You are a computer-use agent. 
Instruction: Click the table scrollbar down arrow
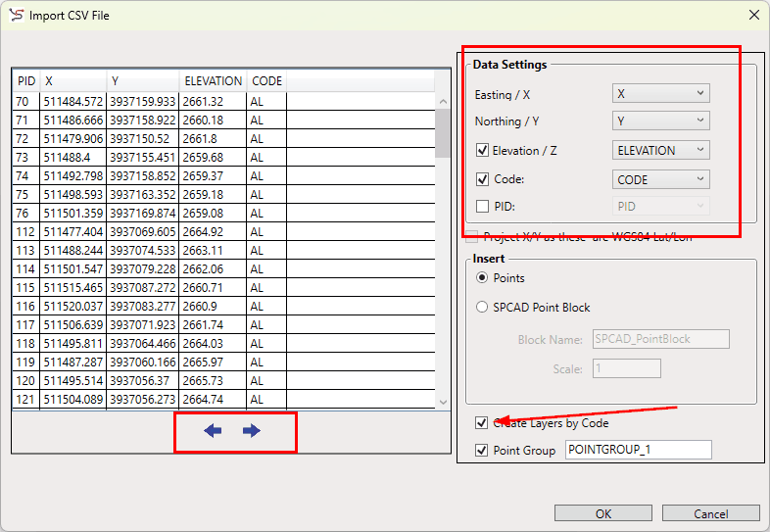(x=443, y=403)
